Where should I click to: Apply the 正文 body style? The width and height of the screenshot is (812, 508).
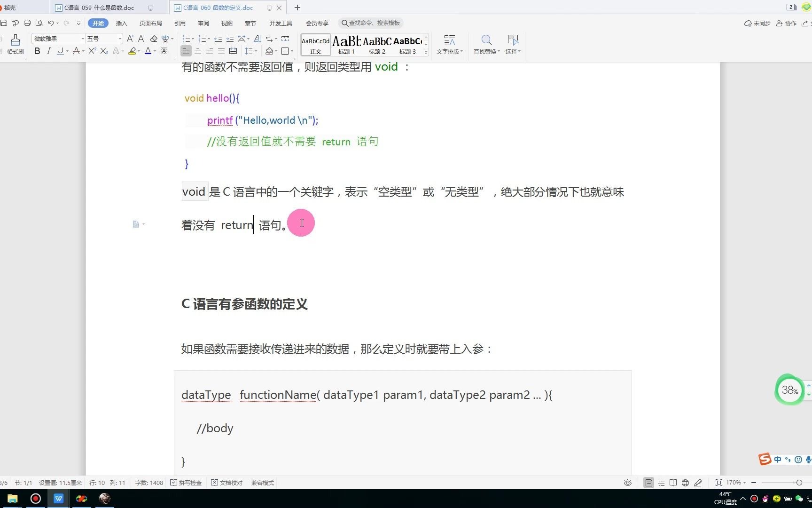click(316, 45)
